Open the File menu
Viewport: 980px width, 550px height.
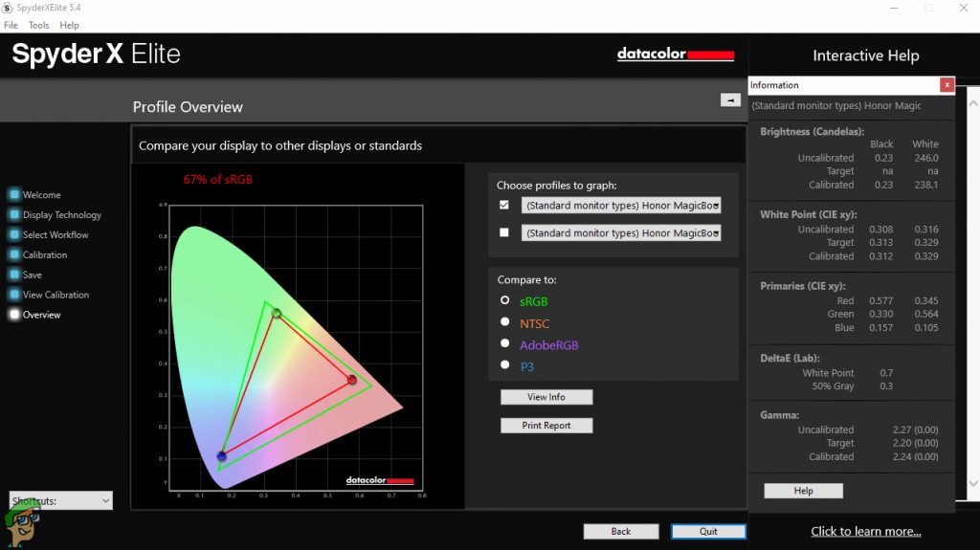tap(11, 25)
